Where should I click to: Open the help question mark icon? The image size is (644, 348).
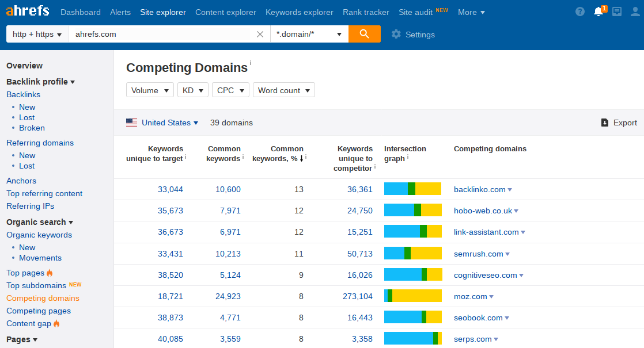click(x=580, y=12)
